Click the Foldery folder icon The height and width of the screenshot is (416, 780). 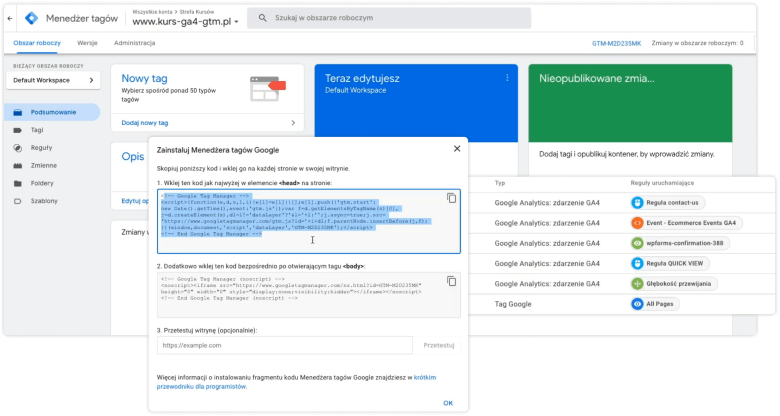pos(17,183)
